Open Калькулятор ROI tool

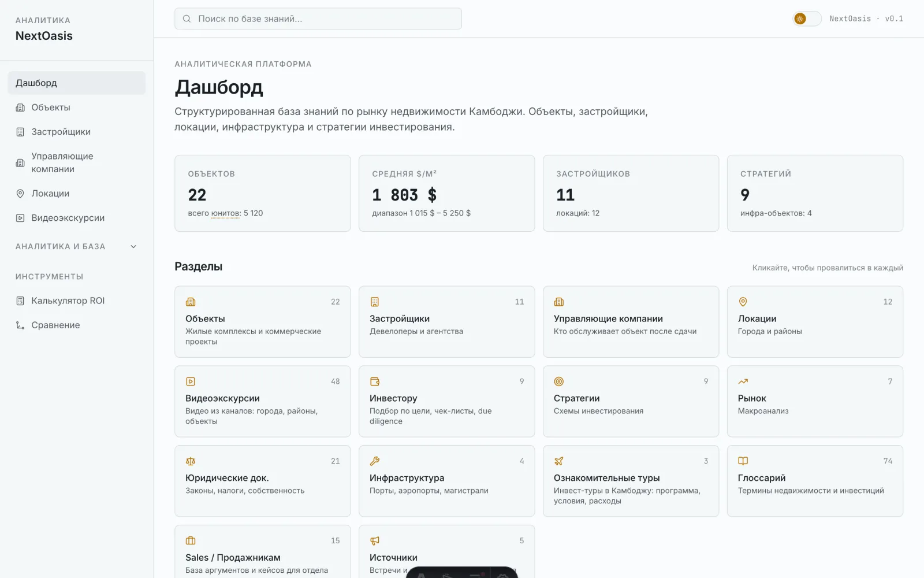[x=77, y=301]
